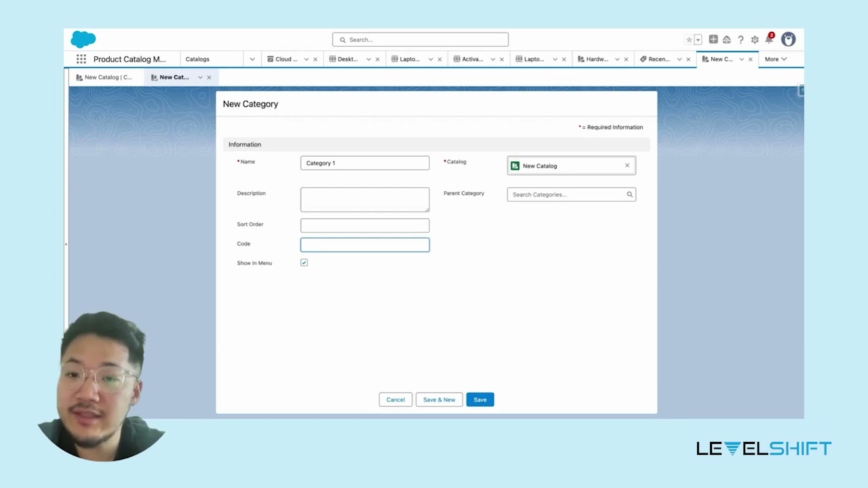Click the Name field containing Category 1

click(x=365, y=163)
